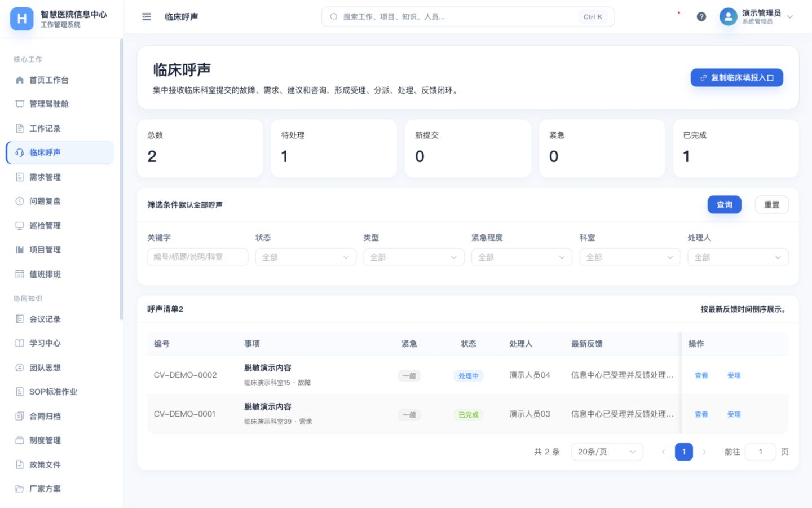Click the folder icon beside 厂家方案
812x508 pixels.
pos(20,489)
